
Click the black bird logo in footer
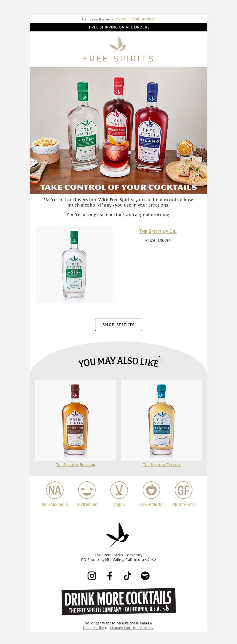118,535
